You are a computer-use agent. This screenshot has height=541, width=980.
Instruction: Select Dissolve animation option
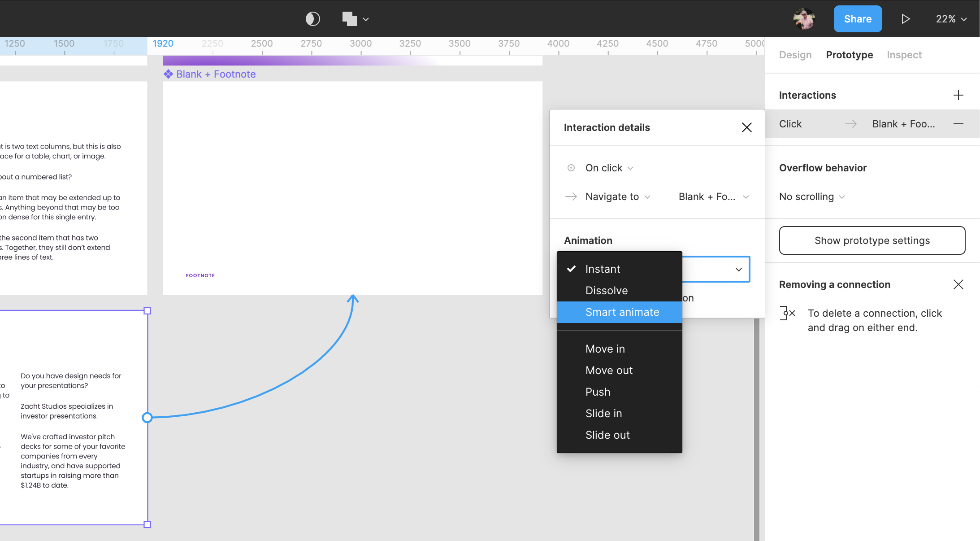point(607,291)
